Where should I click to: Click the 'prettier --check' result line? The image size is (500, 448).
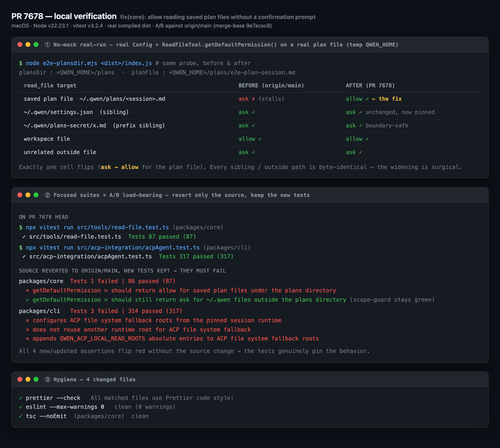[x=126, y=398]
